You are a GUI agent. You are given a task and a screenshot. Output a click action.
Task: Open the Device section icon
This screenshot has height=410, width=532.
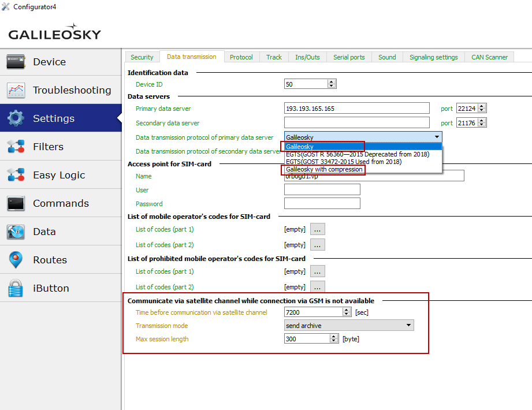(x=16, y=62)
